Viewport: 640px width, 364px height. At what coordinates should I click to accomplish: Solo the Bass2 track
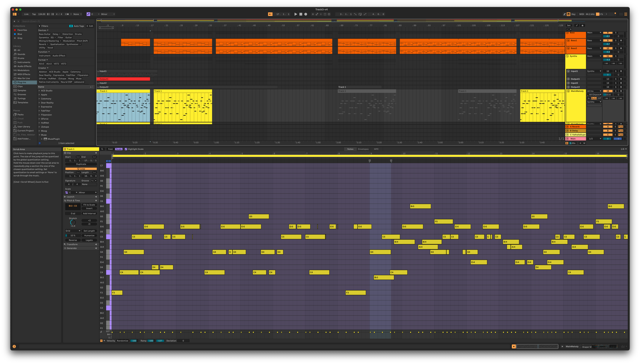click(x=616, y=48)
